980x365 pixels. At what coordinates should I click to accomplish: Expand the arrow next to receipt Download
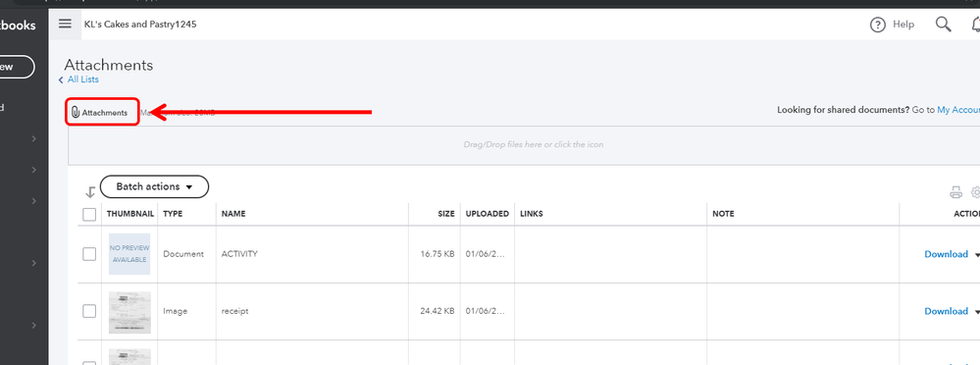[977, 311]
